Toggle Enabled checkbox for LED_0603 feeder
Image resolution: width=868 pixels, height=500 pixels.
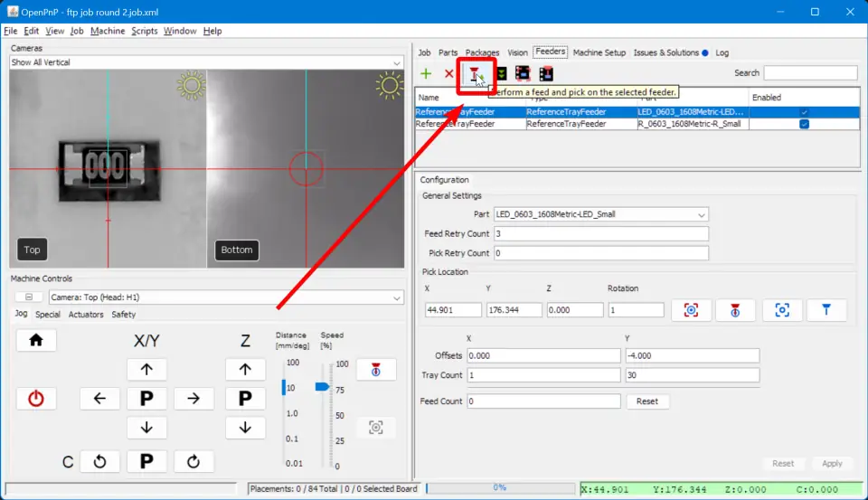click(804, 112)
